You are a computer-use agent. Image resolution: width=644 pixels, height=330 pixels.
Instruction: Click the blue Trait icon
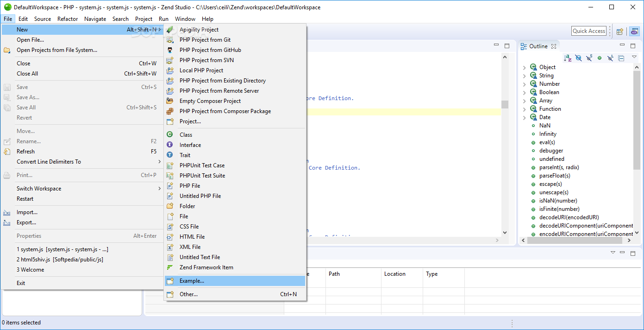(x=170, y=155)
